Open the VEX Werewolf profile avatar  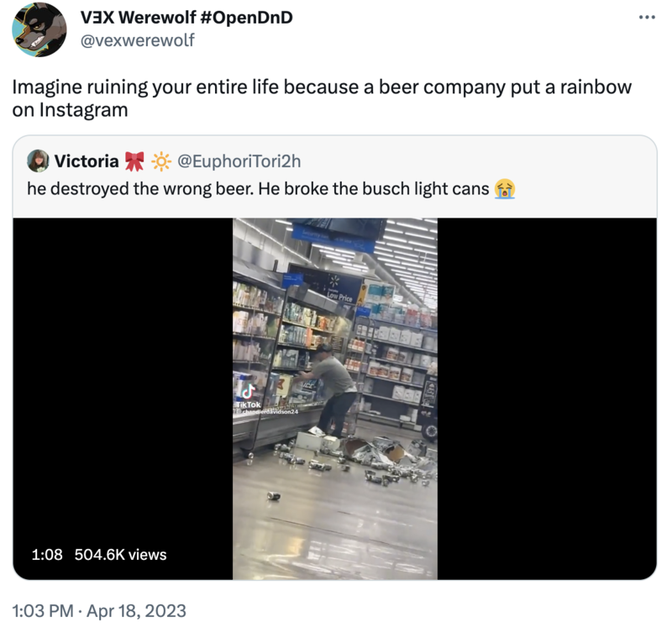pyautogui.click(x=39, y=29)
